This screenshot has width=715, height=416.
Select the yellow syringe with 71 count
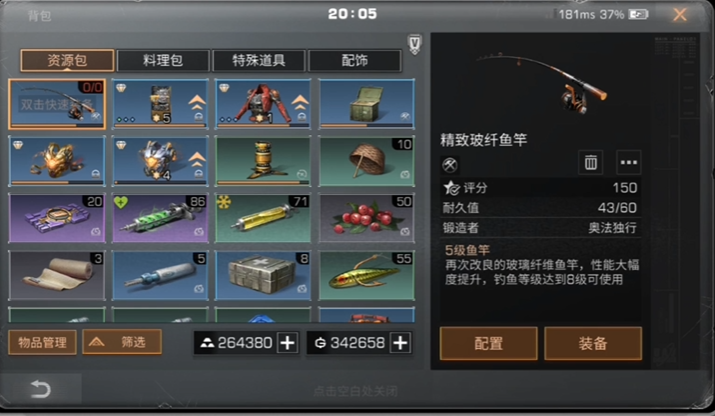tap(263, 218)
